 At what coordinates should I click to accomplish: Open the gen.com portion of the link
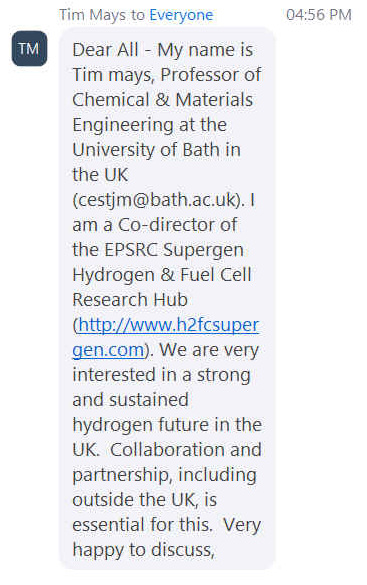click(108, 350)
